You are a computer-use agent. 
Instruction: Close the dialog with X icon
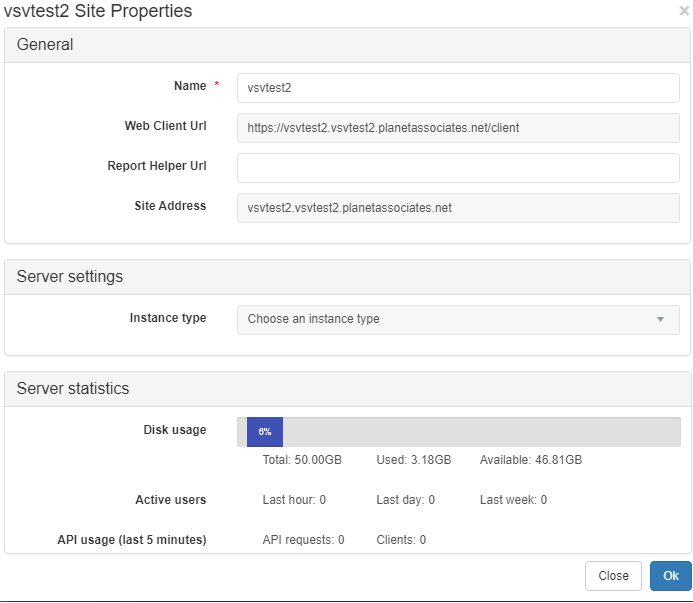click(x=684, y=11)
